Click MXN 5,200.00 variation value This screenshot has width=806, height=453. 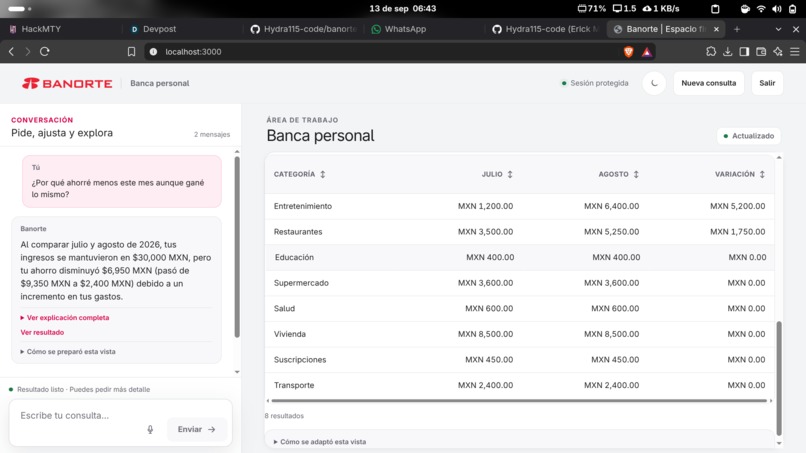click(738, 206)
